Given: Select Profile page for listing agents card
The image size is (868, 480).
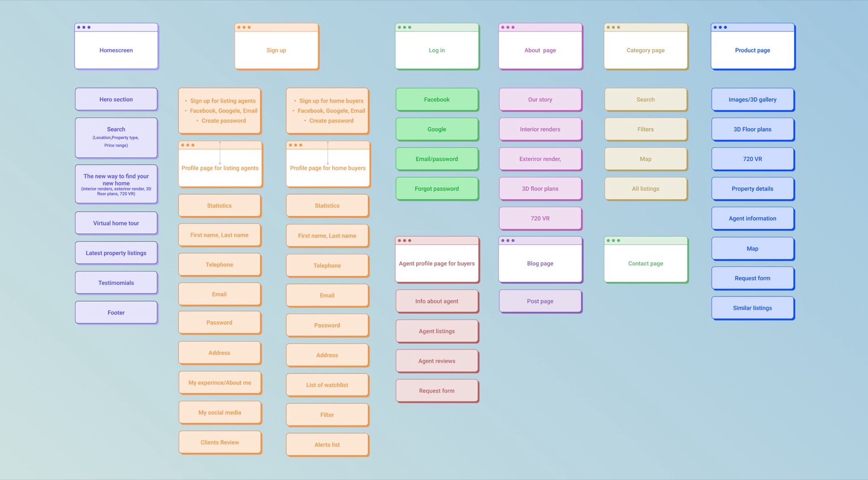Looking at the screenshot, I should pos(220,164).
